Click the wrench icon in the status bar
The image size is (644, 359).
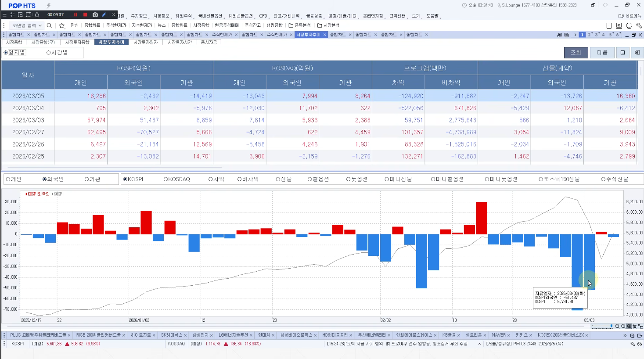pyautogui.click(x=633, y=344)
